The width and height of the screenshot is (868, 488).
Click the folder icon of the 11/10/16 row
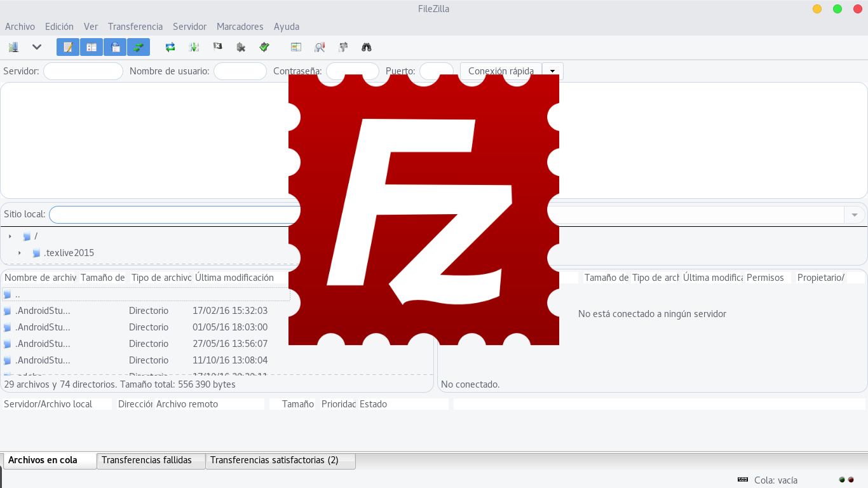7,361
